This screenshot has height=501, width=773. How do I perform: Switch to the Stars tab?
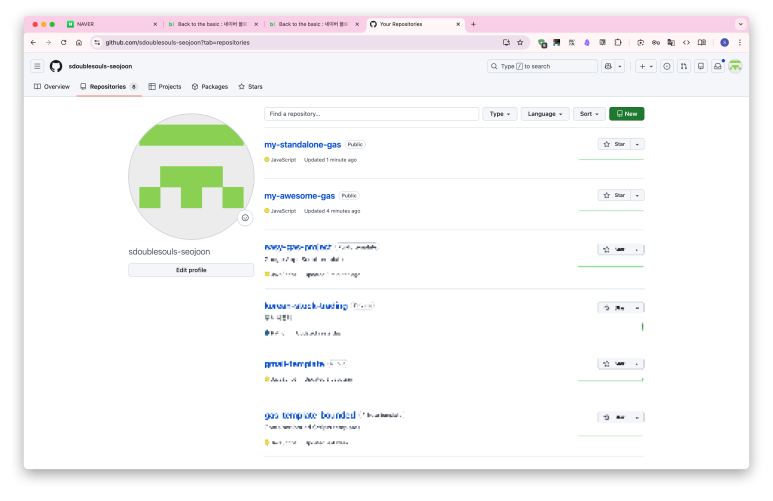pyautogui.click(x=250, y=87)
